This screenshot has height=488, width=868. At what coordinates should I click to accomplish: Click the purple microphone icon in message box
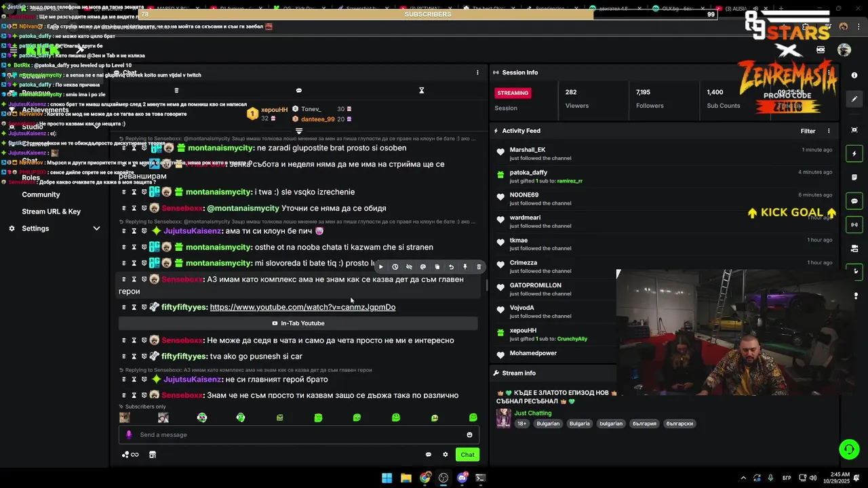129,434
